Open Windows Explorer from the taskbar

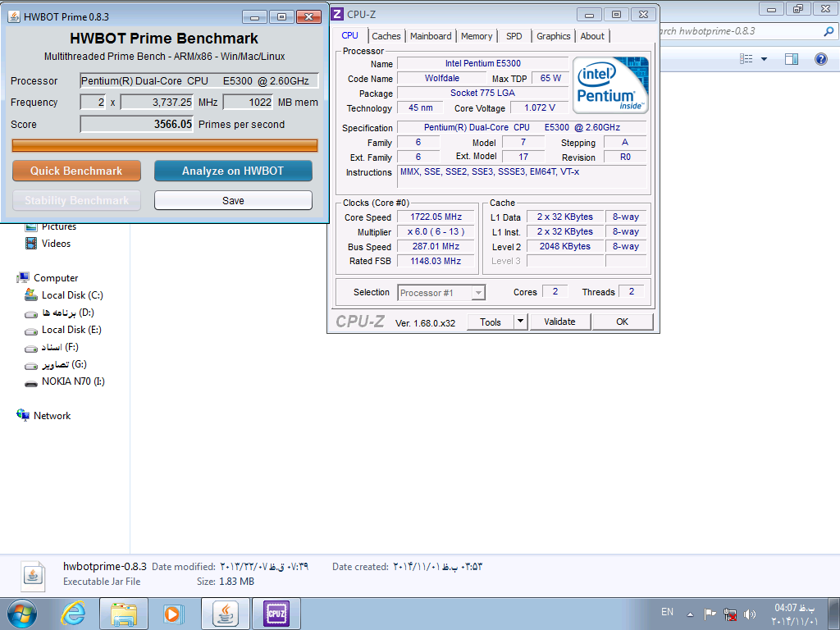point(124,614)
